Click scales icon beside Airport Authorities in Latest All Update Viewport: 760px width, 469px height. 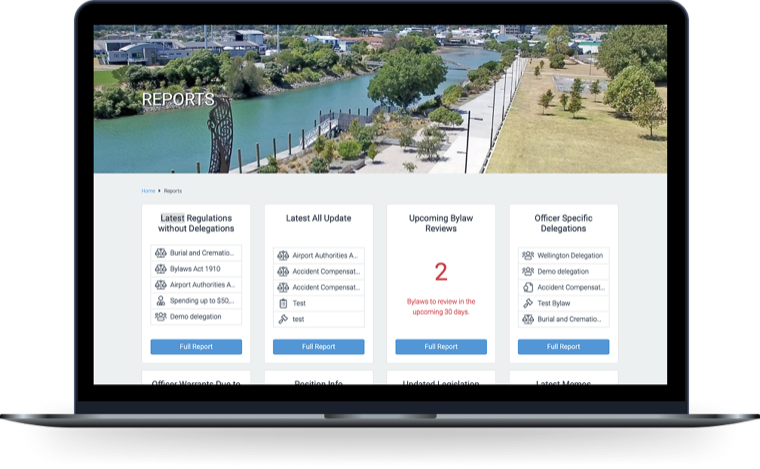(283, 255)
